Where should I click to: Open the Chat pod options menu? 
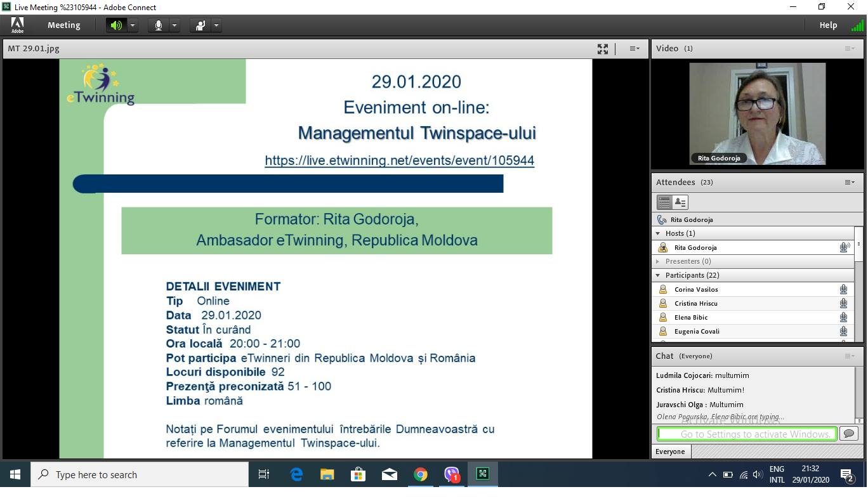click(850, 356)
